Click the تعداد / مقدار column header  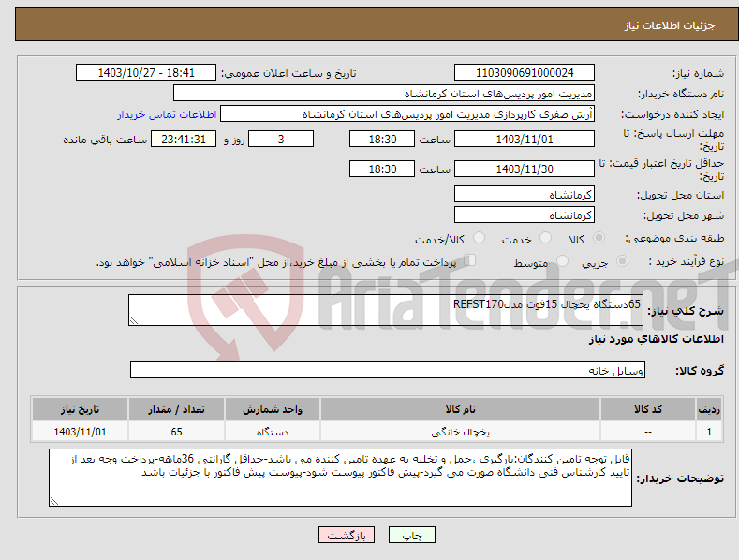coord(176,409)
